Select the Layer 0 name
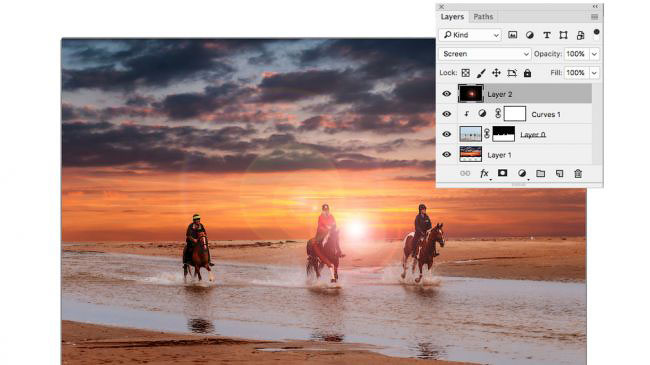 (x=533, y=135)
